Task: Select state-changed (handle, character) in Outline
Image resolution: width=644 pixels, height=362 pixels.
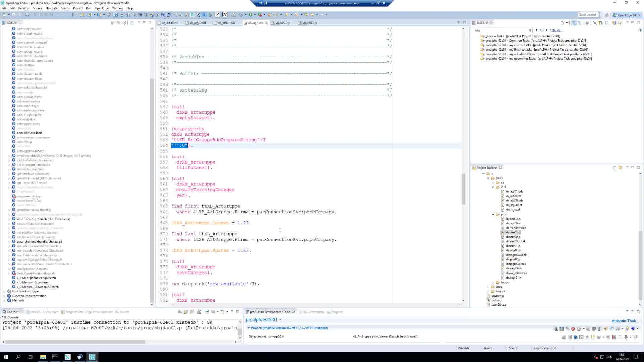Action: (39, 242)
